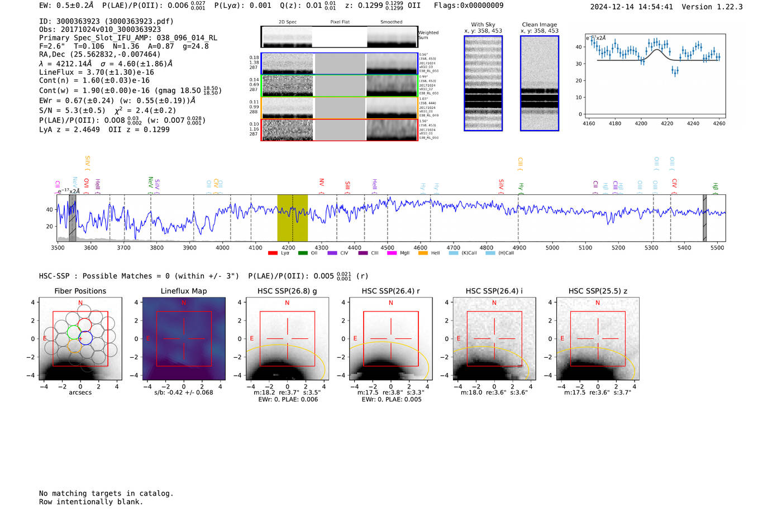
Task: Pick the (H)CaII legend swatch
Action: pos(490,253)
